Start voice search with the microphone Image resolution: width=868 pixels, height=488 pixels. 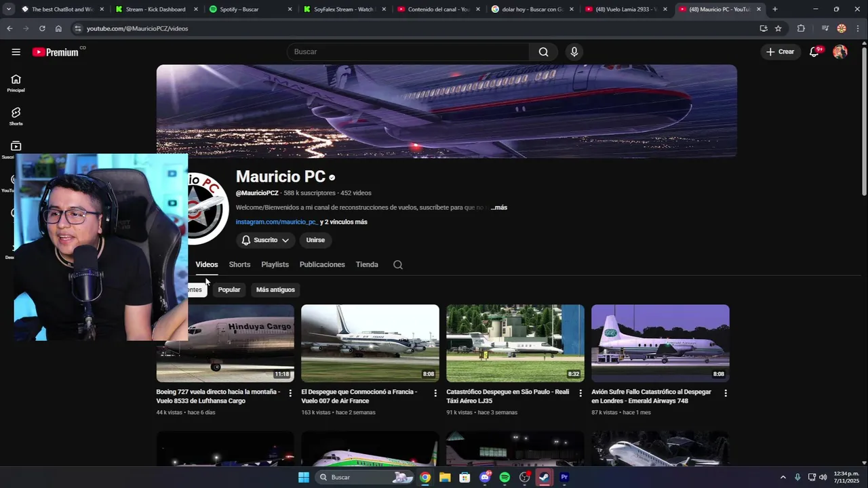pyautogui.click(x=574, y=52)
